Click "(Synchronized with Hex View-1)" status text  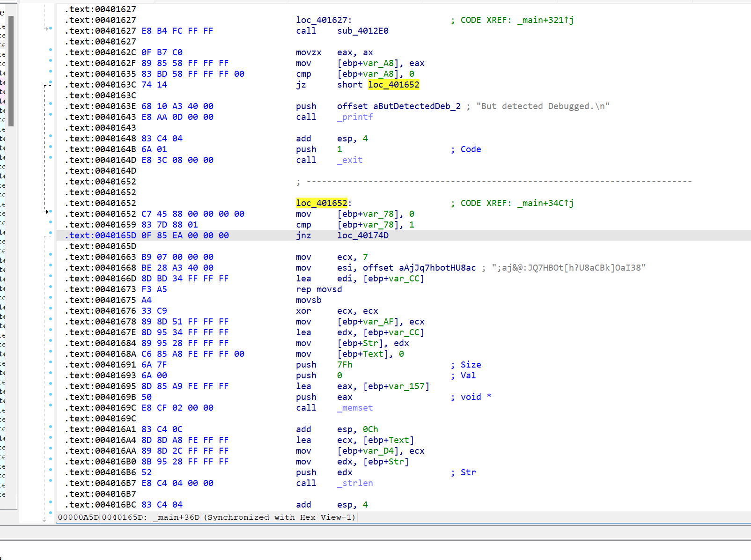pos(280,517)
